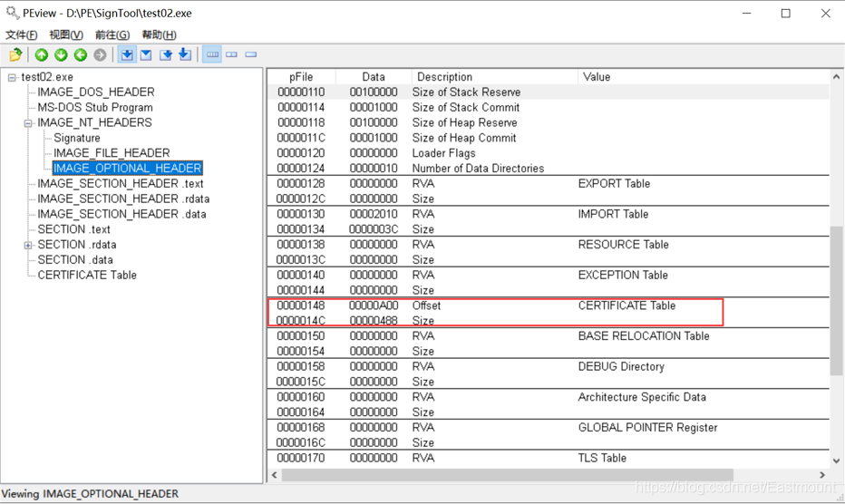This screenshot has height=504, width=845.
Task: Select IMAGE_FILE_HEADER tree item
Action: tap(112, 153)
